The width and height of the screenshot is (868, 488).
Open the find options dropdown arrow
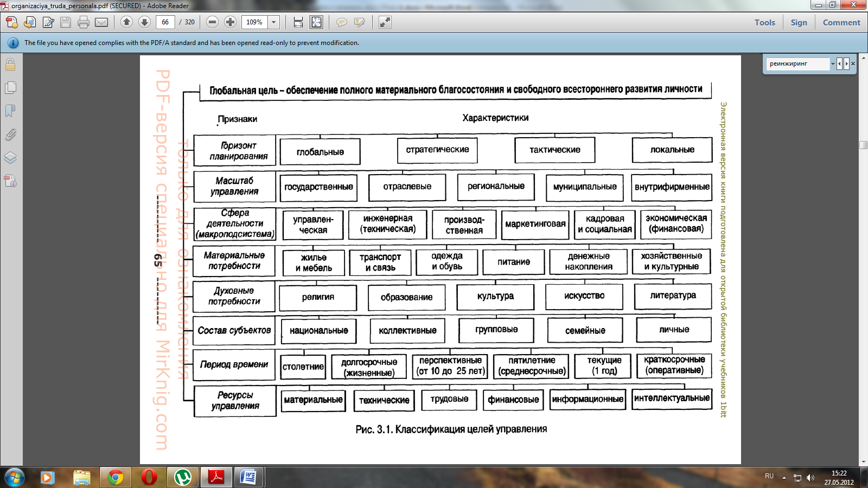coord(833,63)
